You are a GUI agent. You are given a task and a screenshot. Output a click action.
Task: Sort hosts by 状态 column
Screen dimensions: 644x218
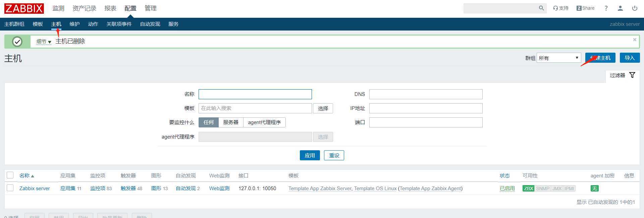click(504, 175)
